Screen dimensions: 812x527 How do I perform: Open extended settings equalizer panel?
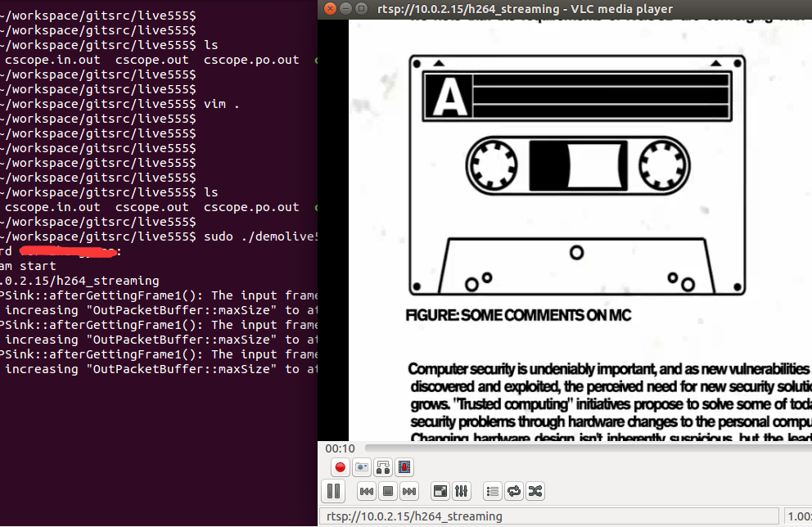(462, 491)
